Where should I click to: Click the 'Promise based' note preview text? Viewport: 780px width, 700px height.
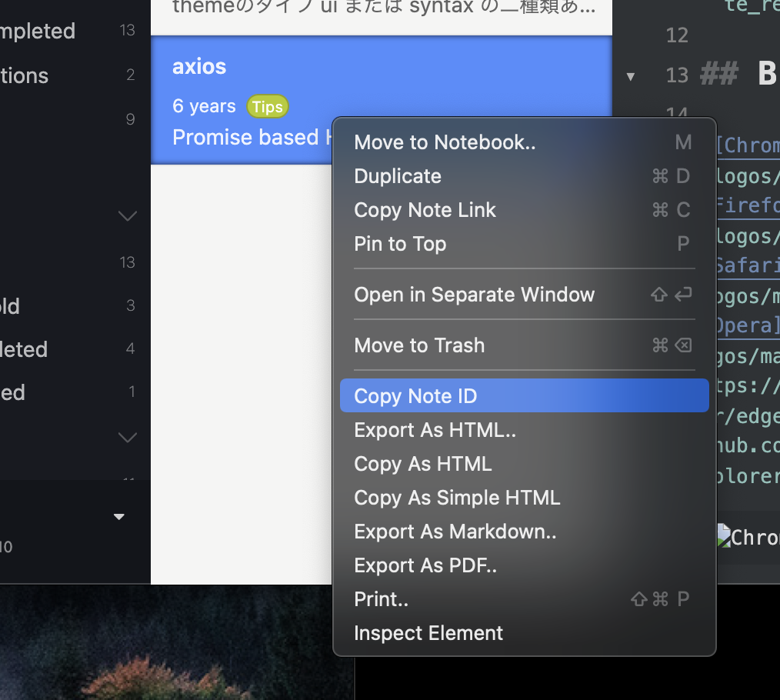tap(252, 138)
